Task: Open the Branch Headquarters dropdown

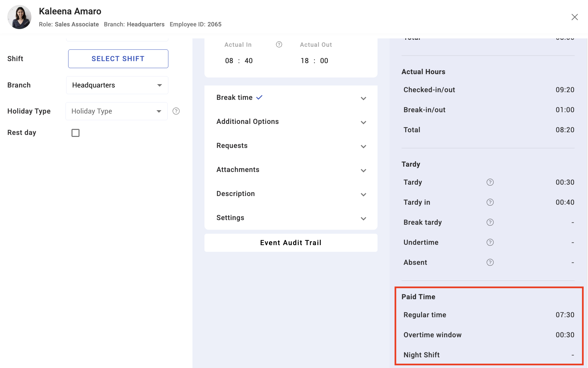Action: (117, 85)
